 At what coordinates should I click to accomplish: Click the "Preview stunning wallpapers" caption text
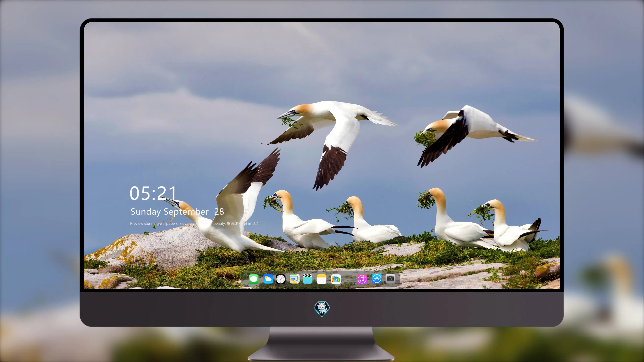tap(195, 223)
